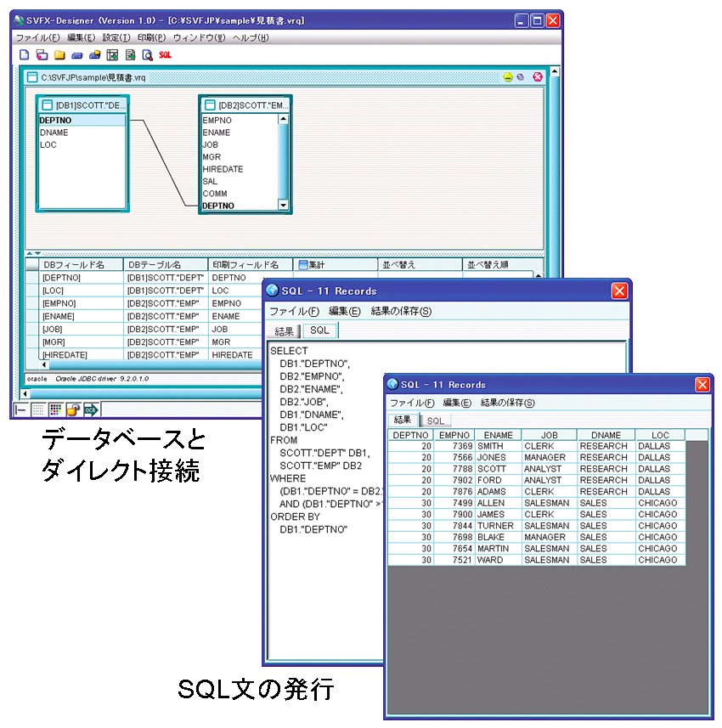Click DBテーブル名 column header

click(166, 265)
